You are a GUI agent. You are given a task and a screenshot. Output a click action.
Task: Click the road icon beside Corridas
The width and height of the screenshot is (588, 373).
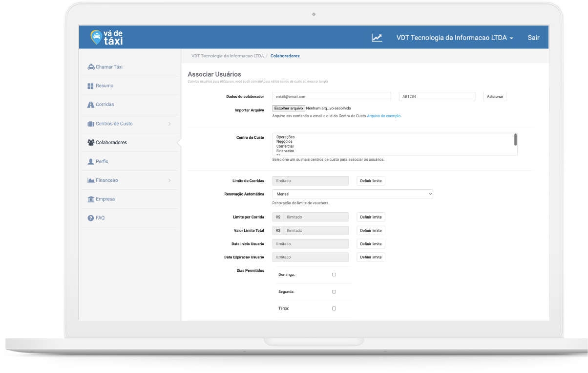[x=90, y=105]
